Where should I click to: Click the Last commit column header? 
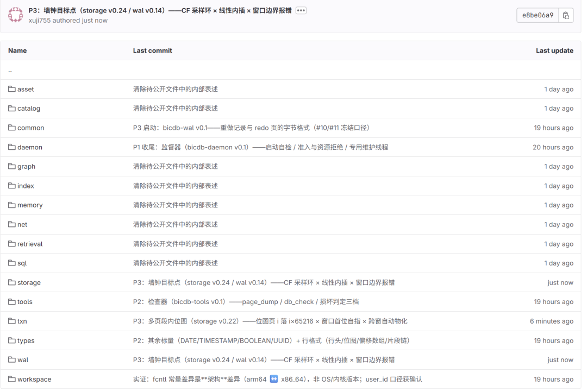pos(152,50)
